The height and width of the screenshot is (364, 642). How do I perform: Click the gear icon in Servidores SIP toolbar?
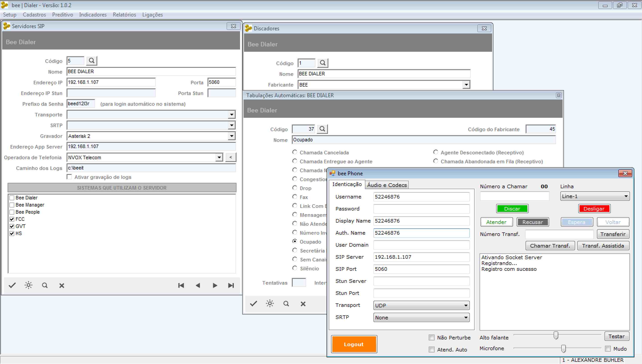[x=29, y=285]
